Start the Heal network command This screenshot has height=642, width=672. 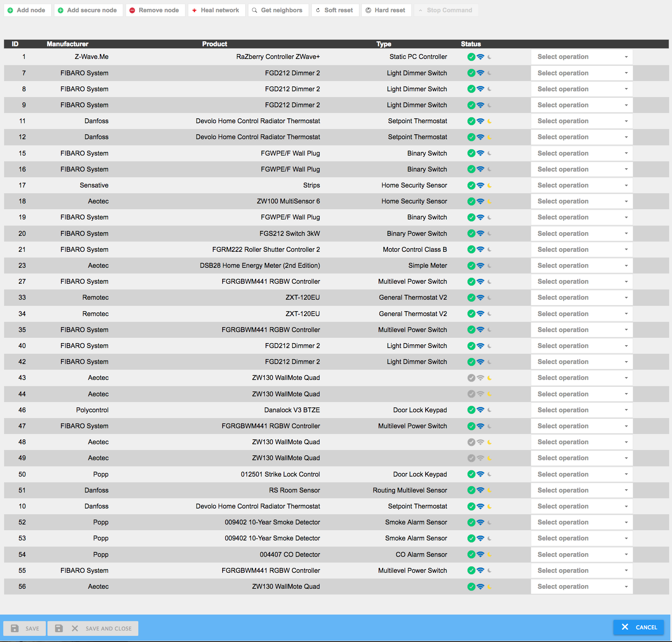tap(216, 10)
